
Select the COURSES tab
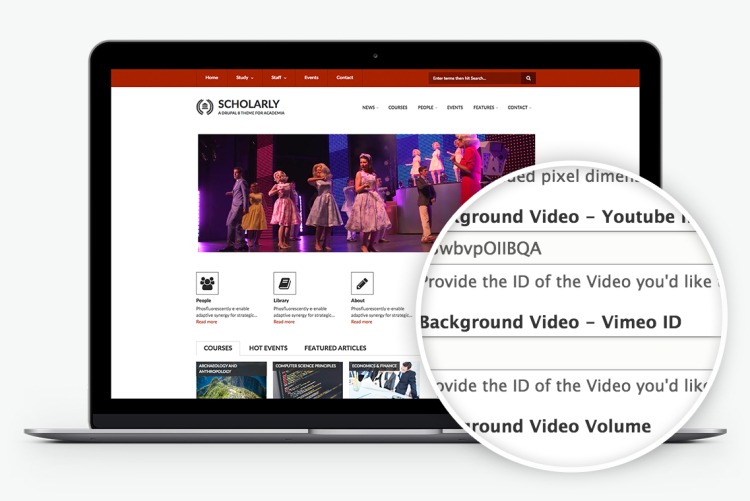[x=218, y=348]
